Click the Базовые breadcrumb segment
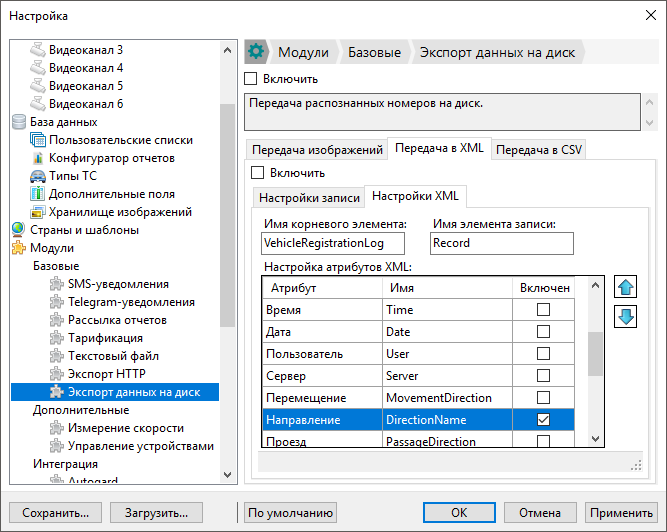Screen dimensions: 667x532 click(374, 52)
